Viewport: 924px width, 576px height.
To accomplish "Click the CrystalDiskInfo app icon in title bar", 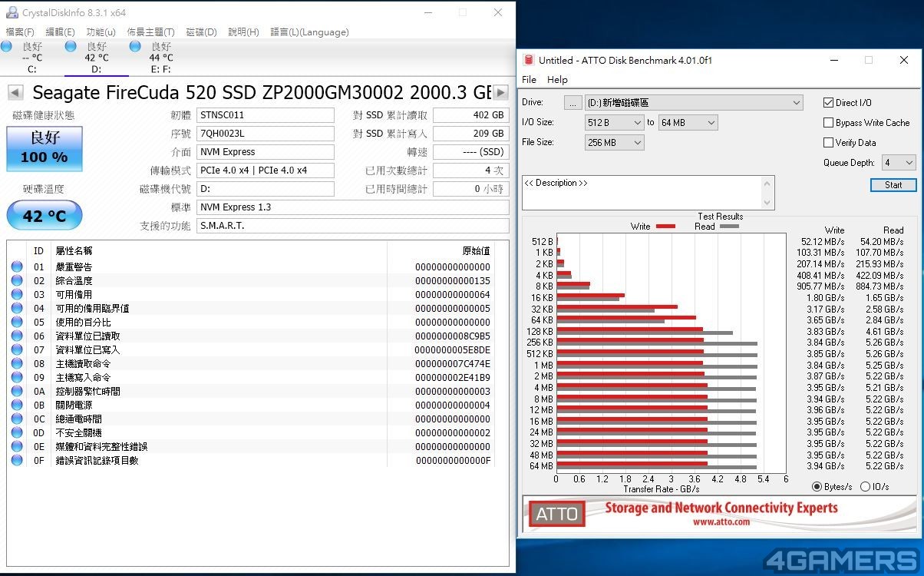I will 12,12.
